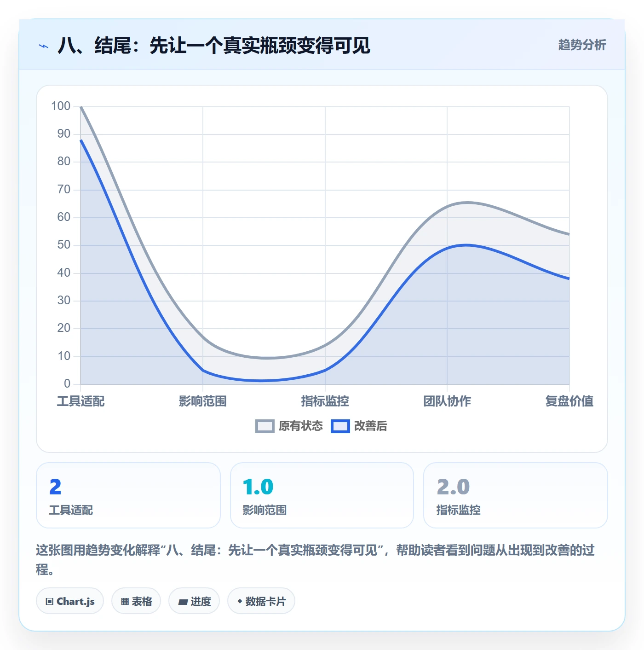Click the 趋势分析 label in header

(582, 45)
